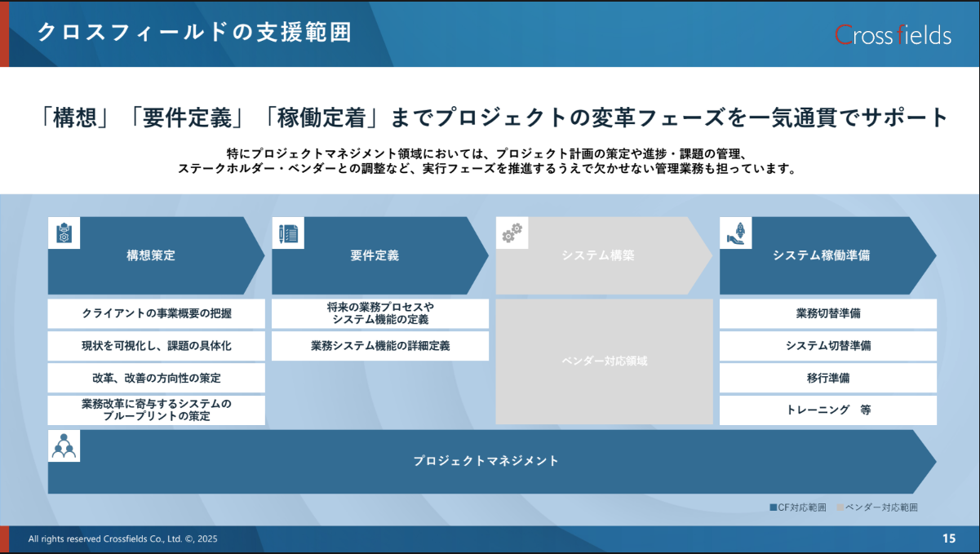Click the rocket hand icon beside システム稼働準備
The image size is (980, 554).
(x=735, y=233)
